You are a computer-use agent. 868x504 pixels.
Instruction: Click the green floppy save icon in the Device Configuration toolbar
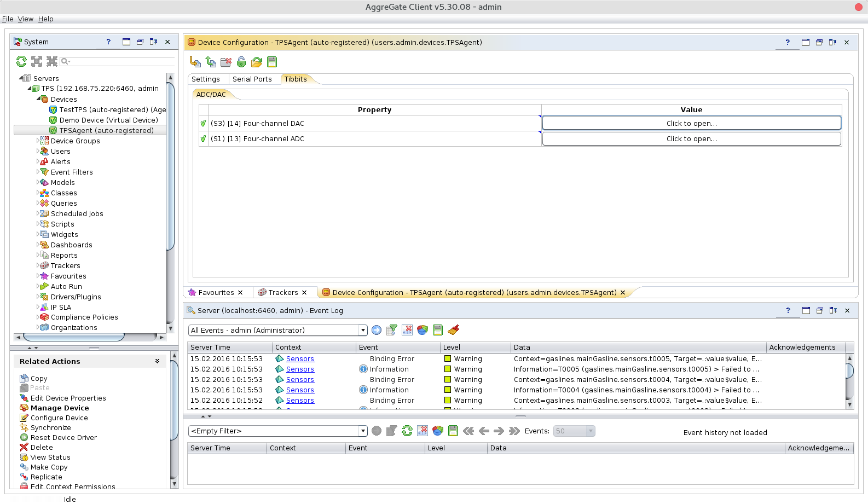[272, 62]
